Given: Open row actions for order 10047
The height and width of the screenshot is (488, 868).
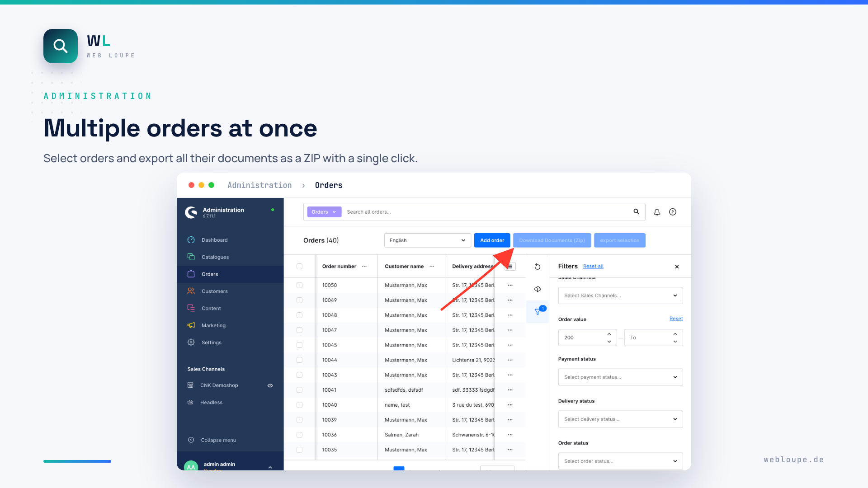Looking at the screenshot, I should click(510, 330).
